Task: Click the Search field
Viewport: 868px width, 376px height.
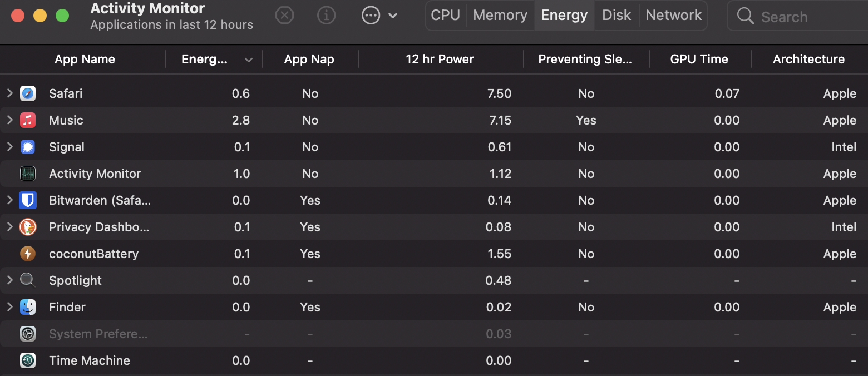Action: 801,17
